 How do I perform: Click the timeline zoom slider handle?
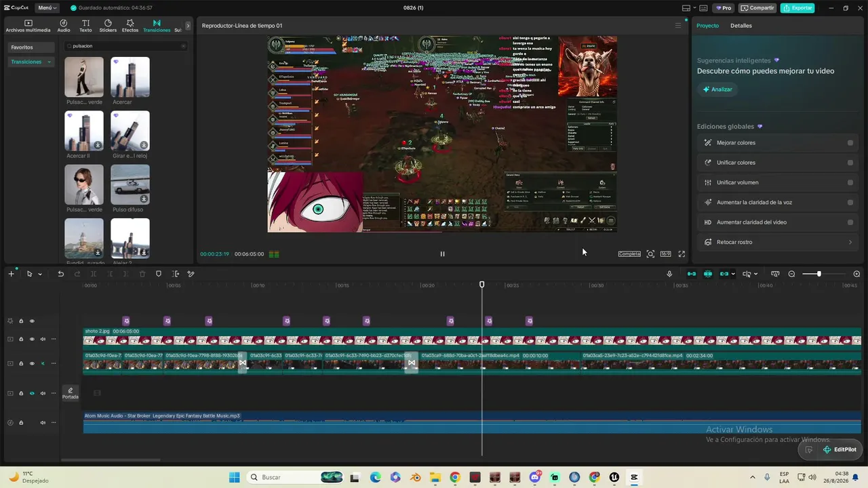818,274
